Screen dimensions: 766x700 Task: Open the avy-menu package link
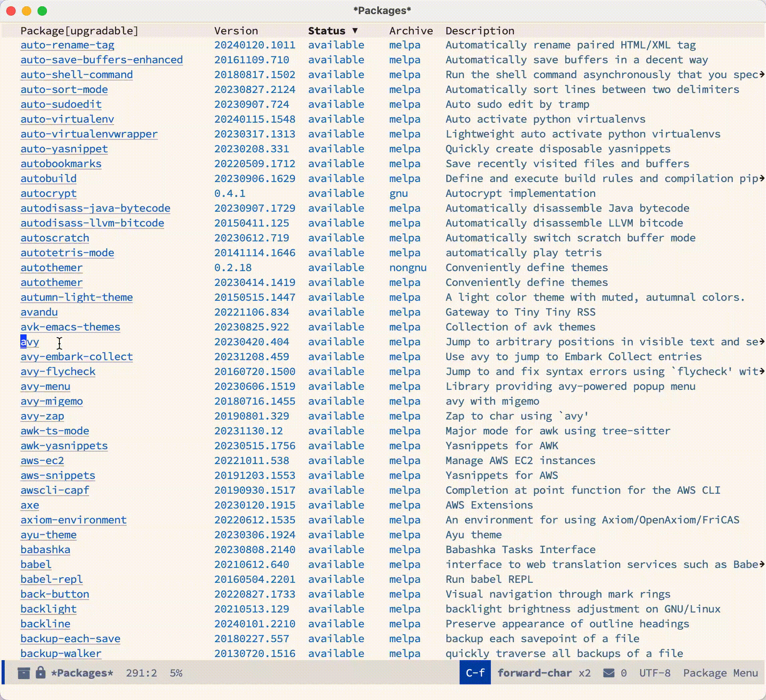[45, 386]
